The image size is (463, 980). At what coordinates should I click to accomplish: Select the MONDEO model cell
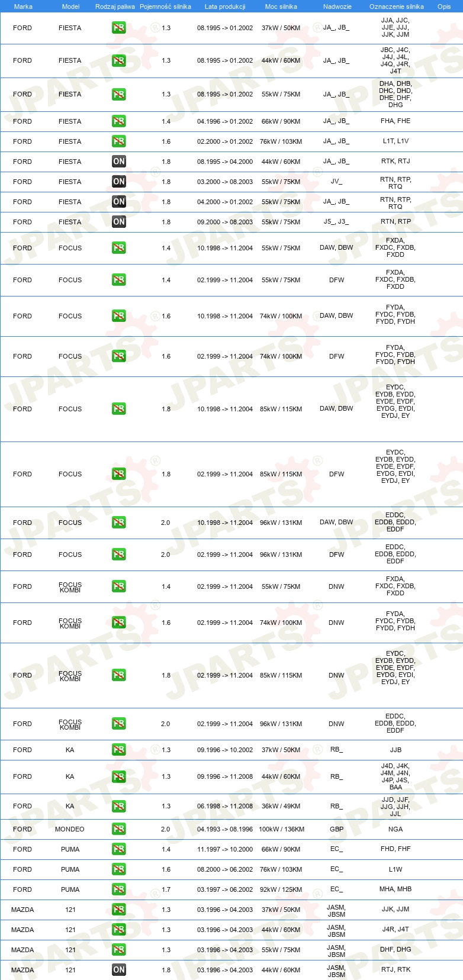[x=70, y=829]
